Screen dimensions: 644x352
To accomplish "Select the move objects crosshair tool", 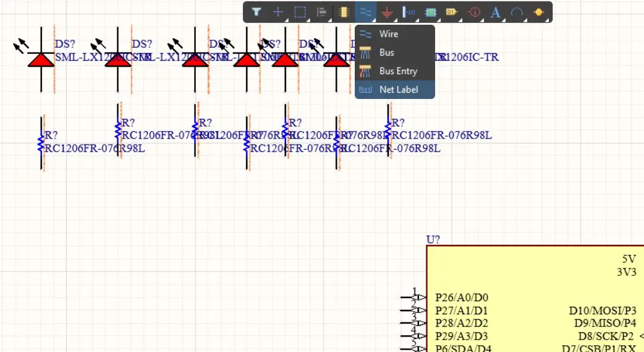I will (x=278, y=12).
